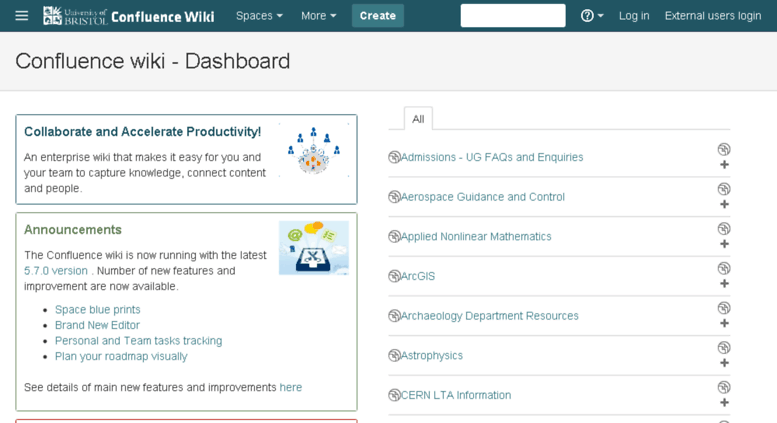The width and height of the screenshot is (777, 423).
Task: Open the More dropdown menu
Action: (319, 16)
